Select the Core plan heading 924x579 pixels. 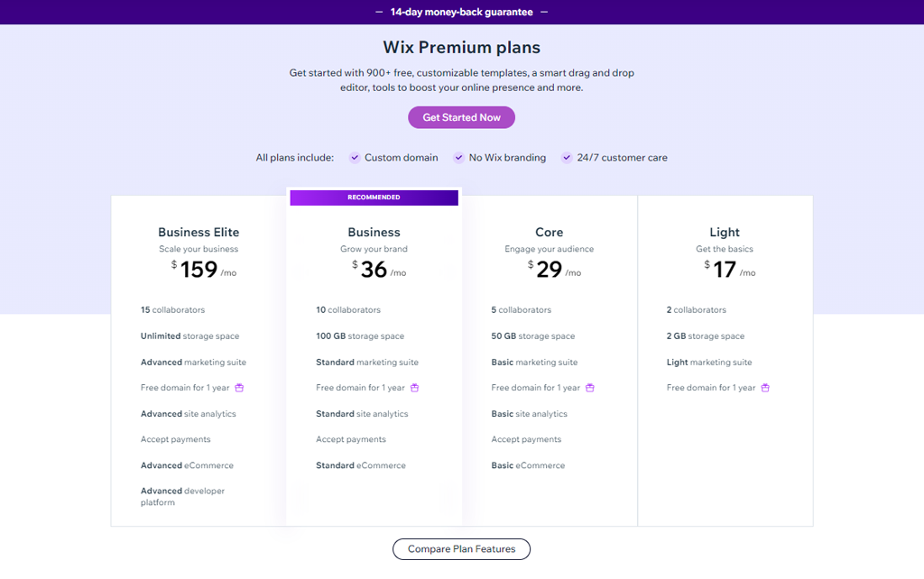point(549,232)
